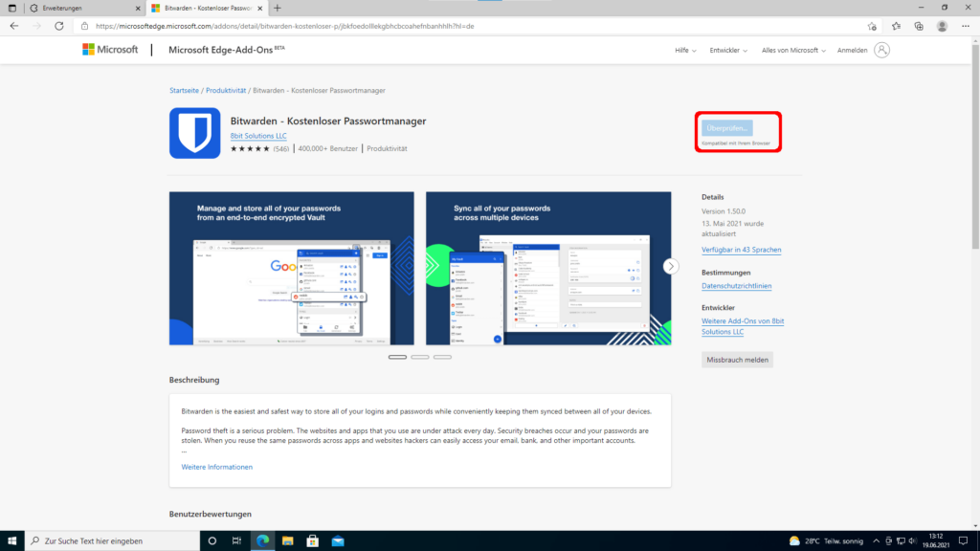Click the Überprüfen button
Image resolution: width=980 pixels, height=551 pixels.
[727, 128]
